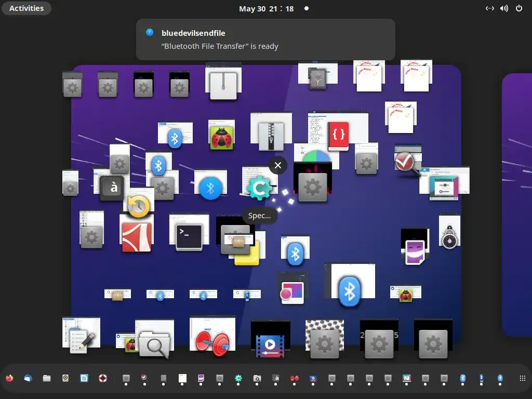Launch Thunderbird mail from the dock
Viewport: 532px width, 399px height.
coord(28,378)
